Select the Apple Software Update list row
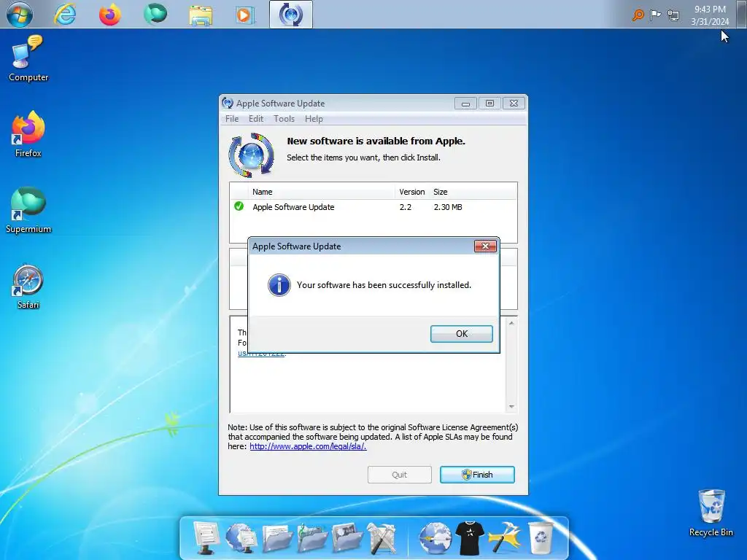Screen dimensions: 747x560 coord(373,207)
